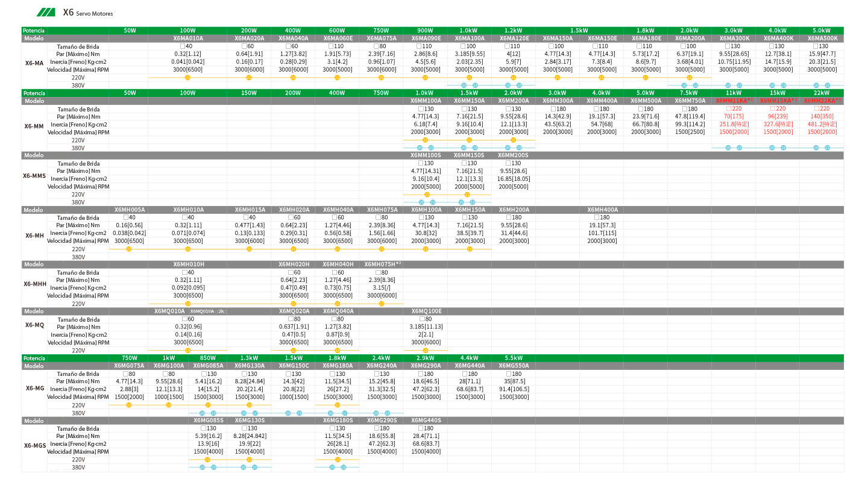Click the flange square under X6MG550A

508,374
